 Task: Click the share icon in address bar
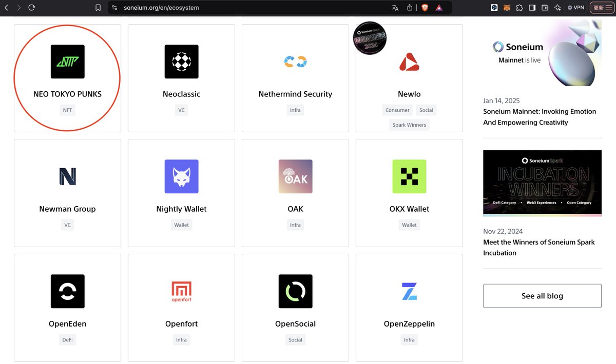click(410, 8)
